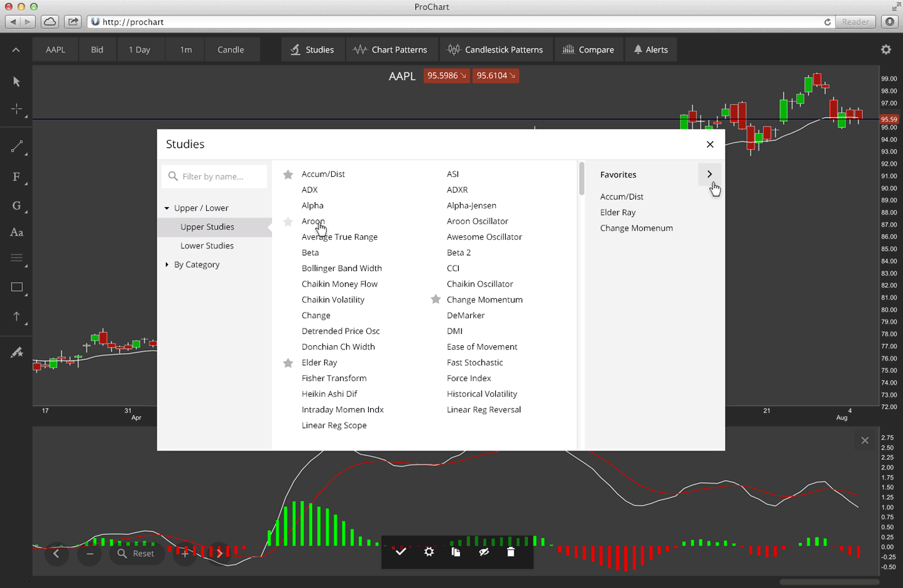Image resolution: width=903 pixels, height=588 pixels.
Task: Collapse the left toolbar with chevron up
Action: (16, 50)
